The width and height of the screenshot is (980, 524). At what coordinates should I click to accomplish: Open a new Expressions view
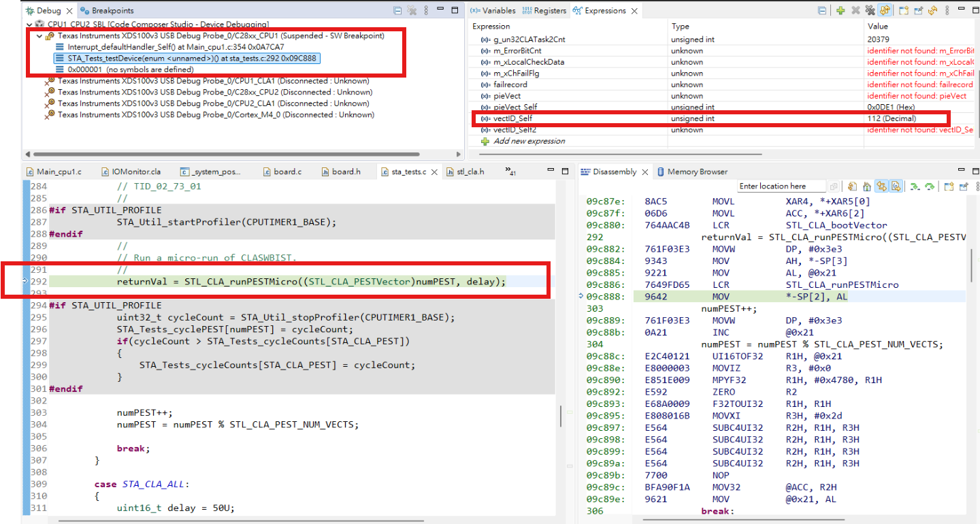(x=904, y=11)
